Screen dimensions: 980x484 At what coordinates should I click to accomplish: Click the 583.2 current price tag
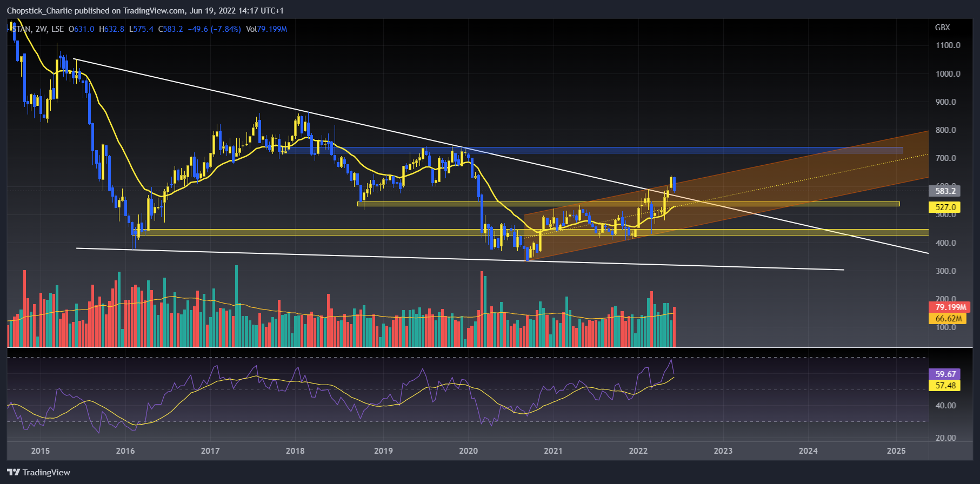click(945, 191)
